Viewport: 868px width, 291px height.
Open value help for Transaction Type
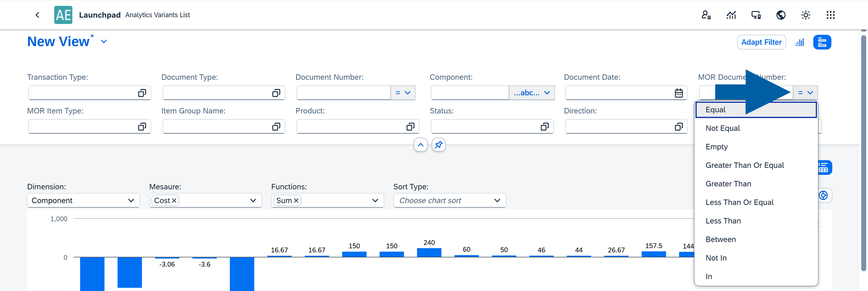click(142, 93)
